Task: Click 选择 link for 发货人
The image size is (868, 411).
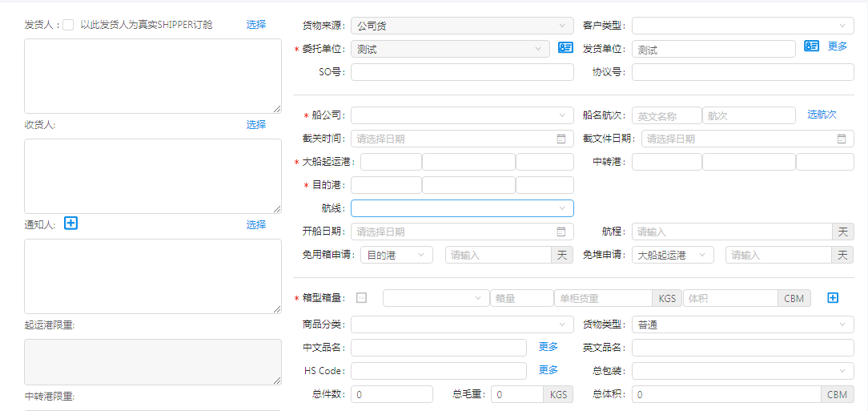Action: (256, 25)
